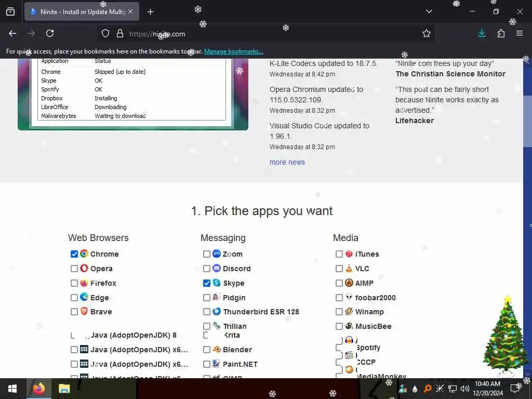The image size is (532, 399).
Task: Check the Opera checkbox
Action: click(74, 269)
